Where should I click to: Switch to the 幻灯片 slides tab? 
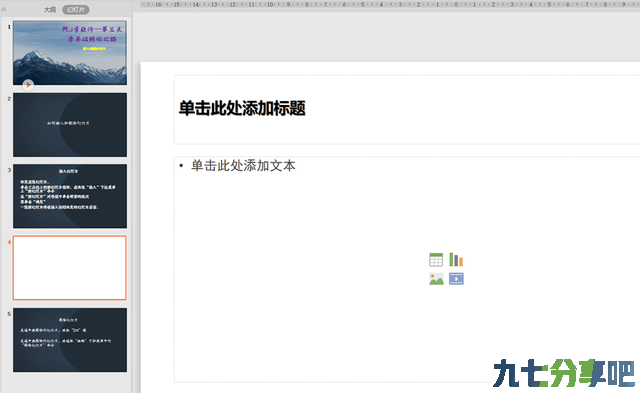click(76, 9)
